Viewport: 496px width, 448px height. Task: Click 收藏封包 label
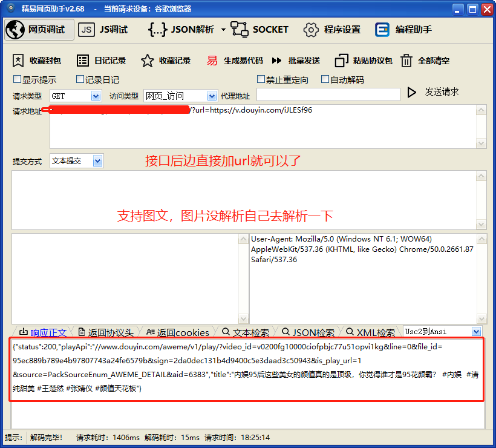(x=45, y=61)
